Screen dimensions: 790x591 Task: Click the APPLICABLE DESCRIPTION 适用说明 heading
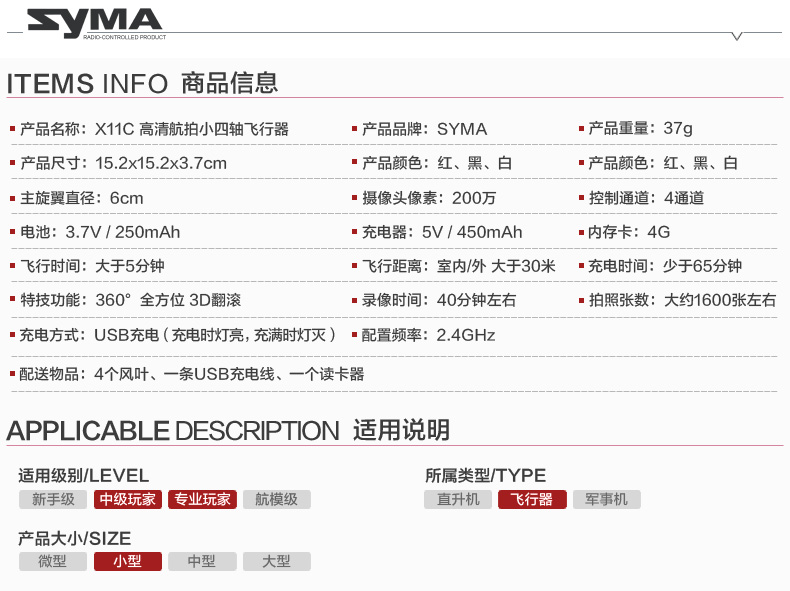click(228, 431)
